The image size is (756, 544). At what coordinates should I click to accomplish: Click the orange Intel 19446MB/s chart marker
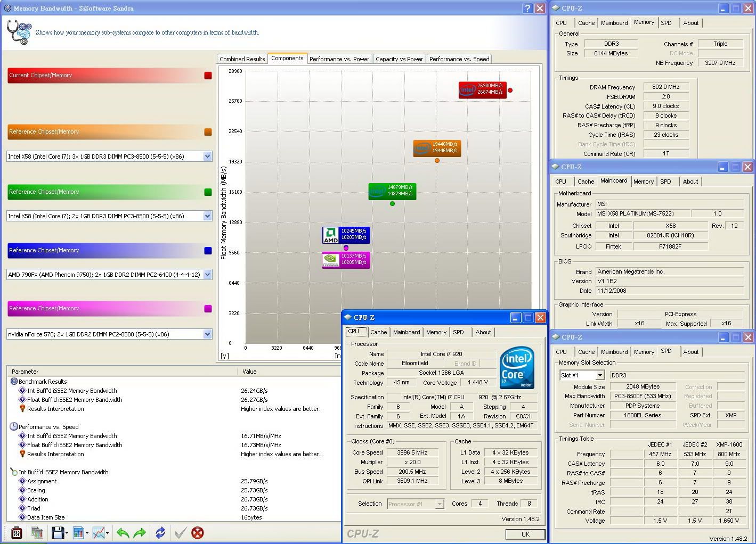coord(437,148)
